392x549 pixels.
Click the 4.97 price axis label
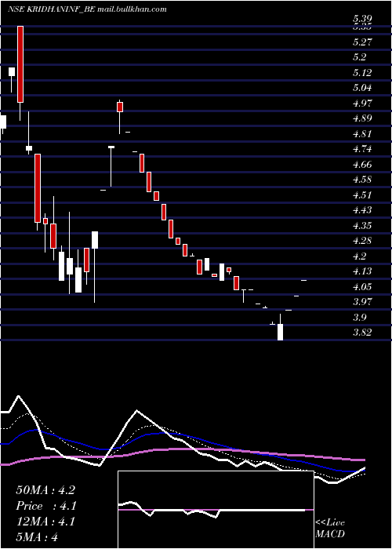(362, 104)
